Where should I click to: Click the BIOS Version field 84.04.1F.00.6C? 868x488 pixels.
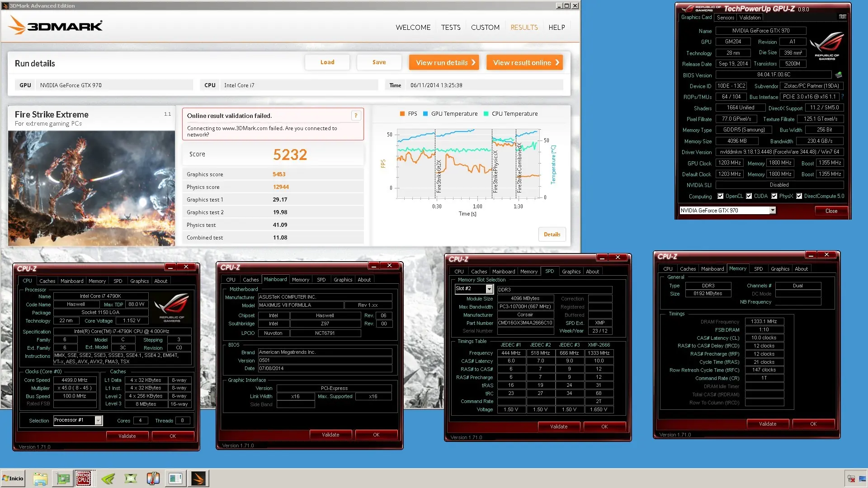(x=774, y=75)
